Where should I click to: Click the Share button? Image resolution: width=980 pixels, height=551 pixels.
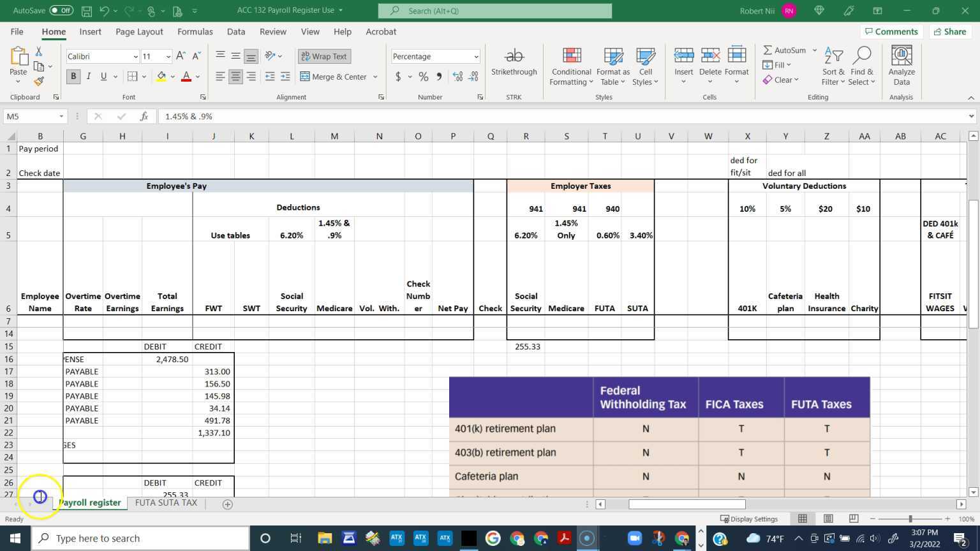pyautogui.click(x=949, y=31)
